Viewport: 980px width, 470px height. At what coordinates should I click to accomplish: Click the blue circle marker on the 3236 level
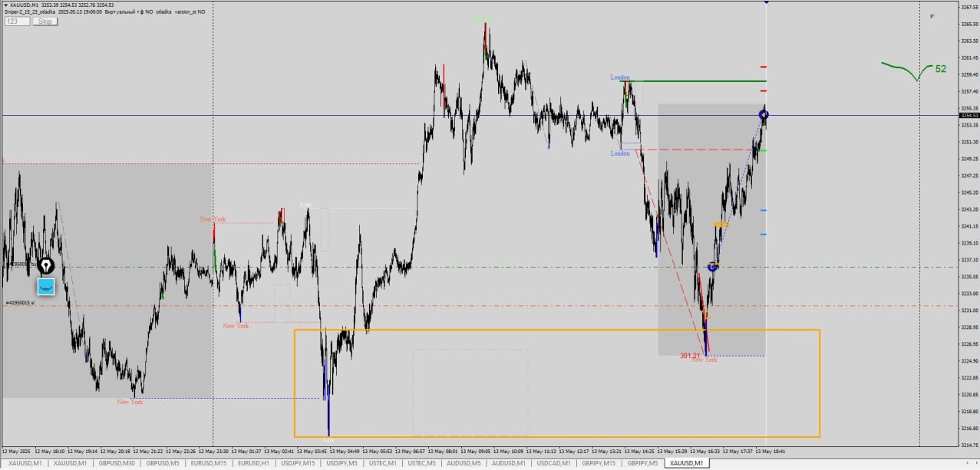click(x=713, y=267)
